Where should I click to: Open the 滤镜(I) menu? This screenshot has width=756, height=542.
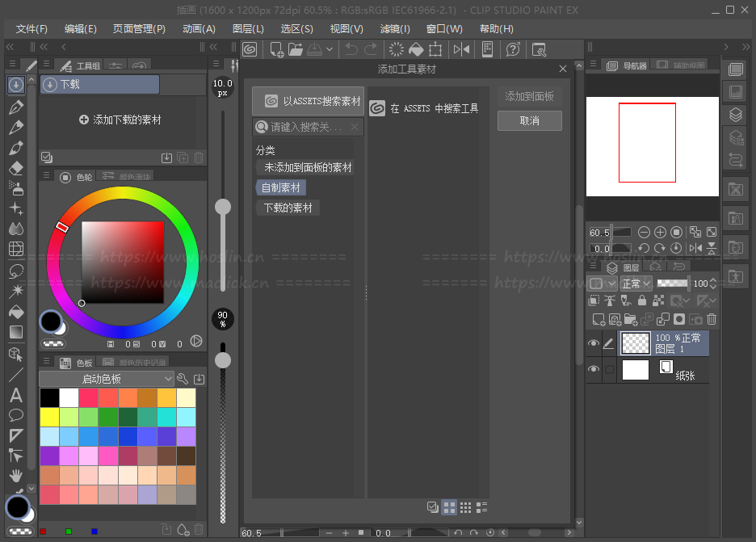(395, 28)
